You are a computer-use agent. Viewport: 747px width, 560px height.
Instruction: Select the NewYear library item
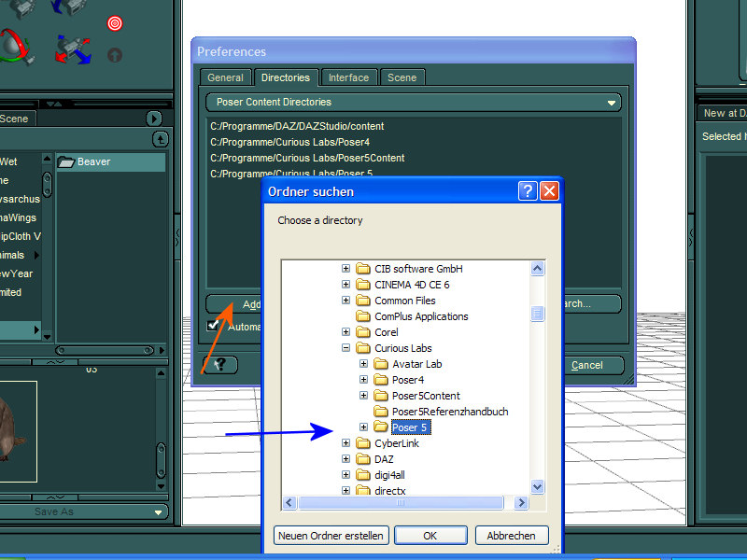click(x=16, y=273)
